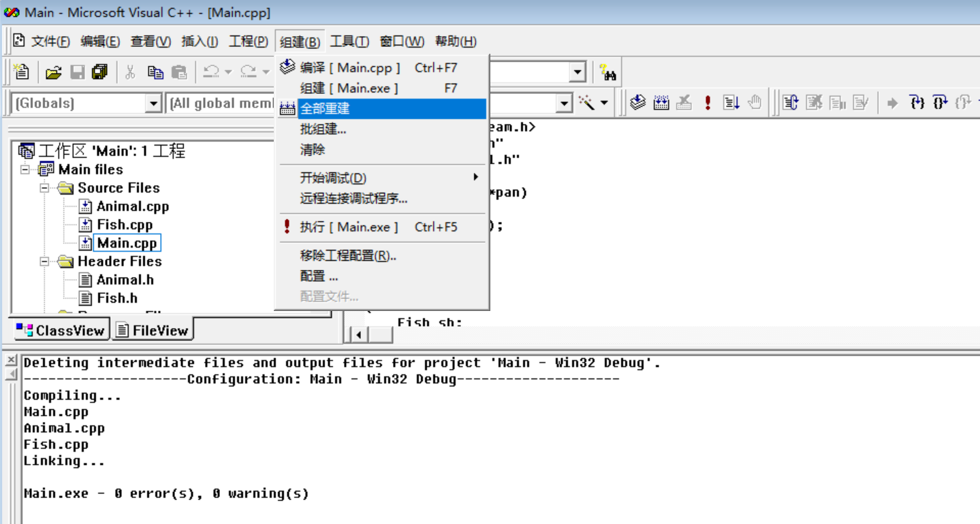Screen dimensions: 980x524
Task: Open the Find combo box dropdown arrow
Action: (578, 72)
